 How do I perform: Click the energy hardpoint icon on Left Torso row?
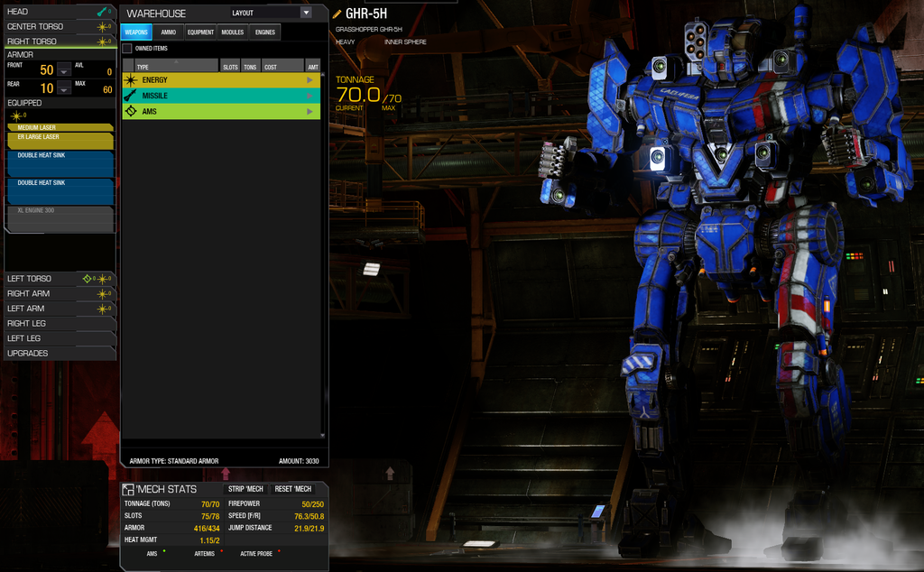[103, 279]
